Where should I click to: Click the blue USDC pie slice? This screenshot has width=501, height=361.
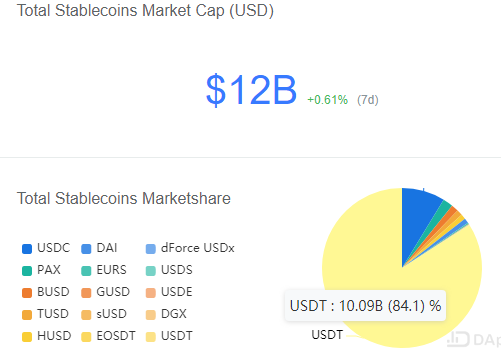pyautogui.click(x=416, y=217)
